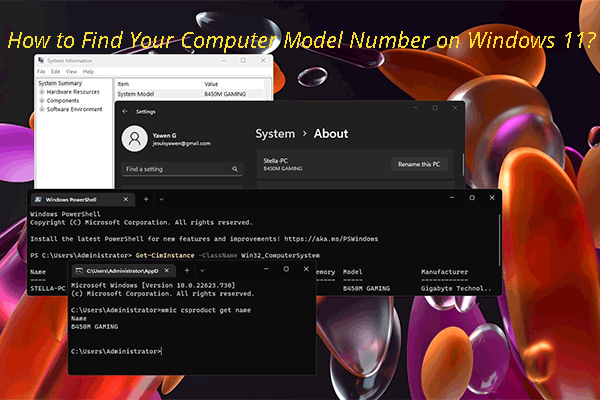Maximize the PowerShell window
Viewport: 600px width, 400px height.
[x=472, y=198]
